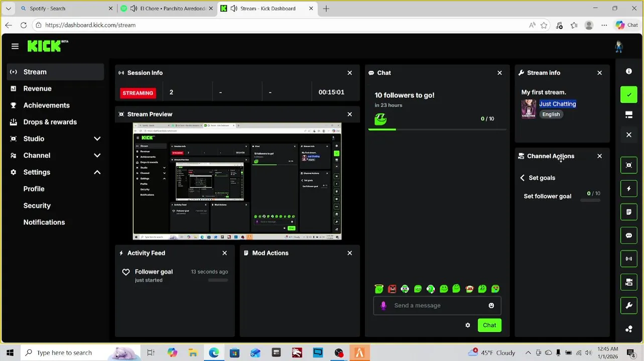Click the heart icon beside Follower goal
Viewport: 644px width, 361px height.
coord(126,272)
